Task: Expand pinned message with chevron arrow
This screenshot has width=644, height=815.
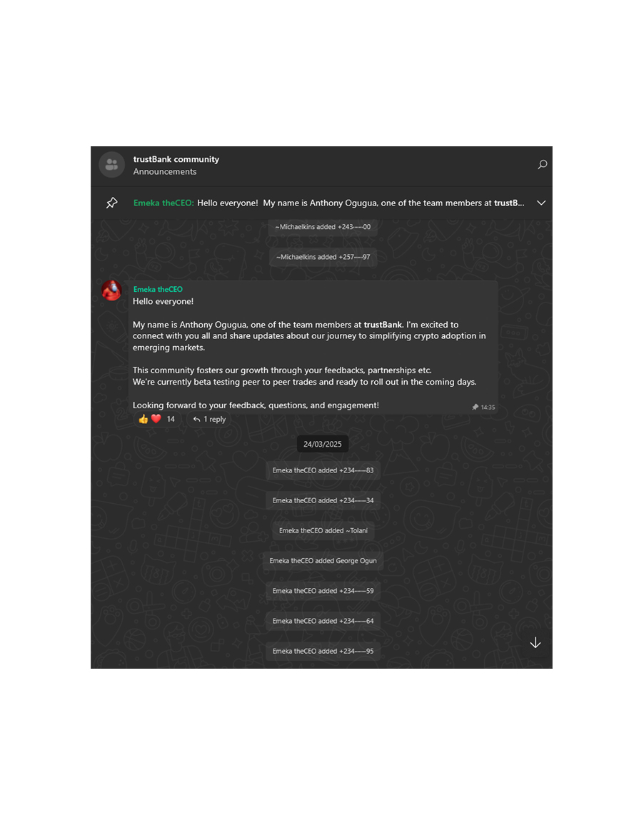Action: pyautogui.click(x=541, y=203)
